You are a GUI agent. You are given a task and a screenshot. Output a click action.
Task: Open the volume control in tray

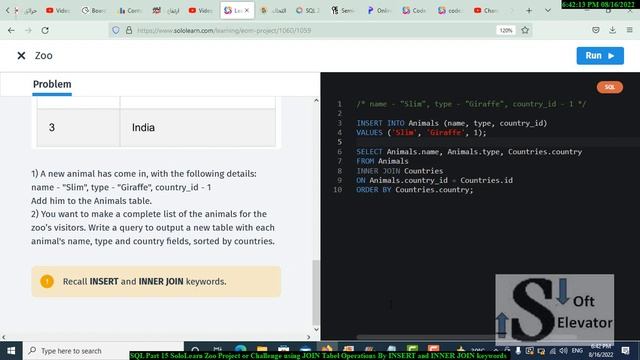click(x=563, y=351)
